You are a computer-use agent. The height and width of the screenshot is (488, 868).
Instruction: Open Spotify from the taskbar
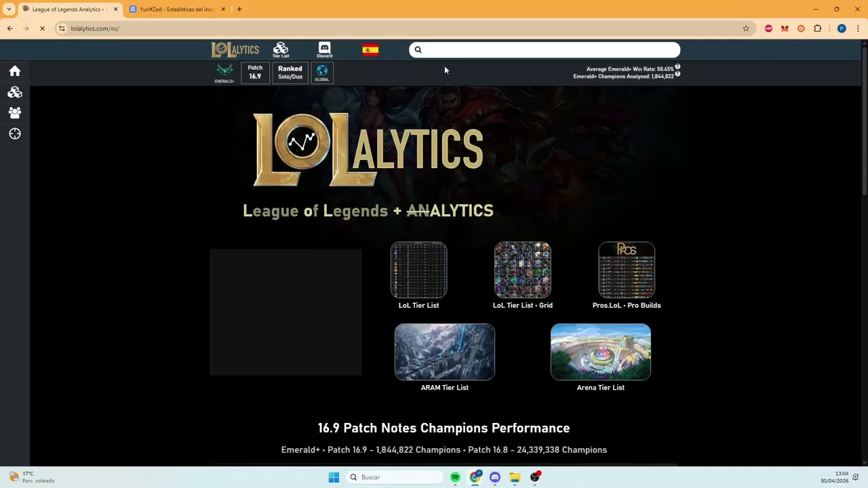[x=455, y=477]
